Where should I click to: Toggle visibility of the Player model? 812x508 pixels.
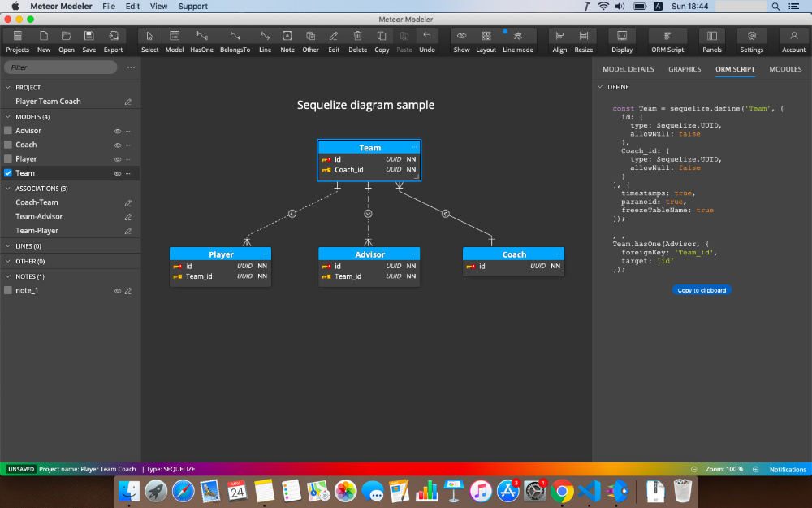point(118,159)
